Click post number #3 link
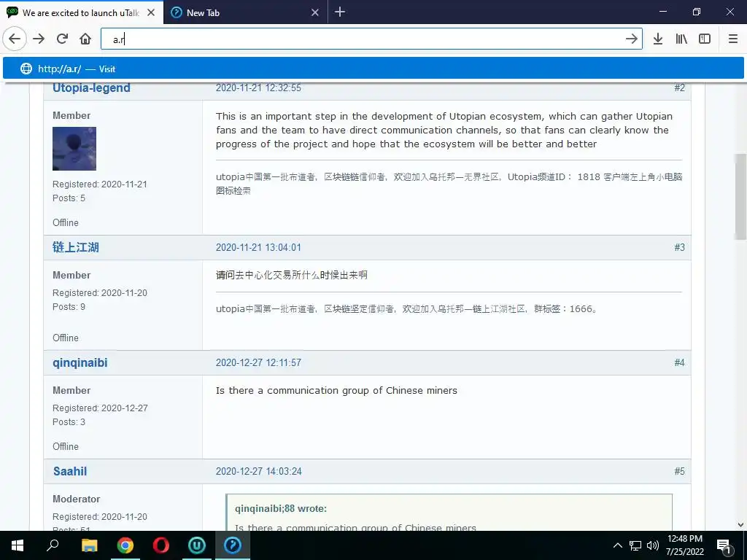This screenshot has width=747, height=560. pyautogui.click(x=679, y=247)
